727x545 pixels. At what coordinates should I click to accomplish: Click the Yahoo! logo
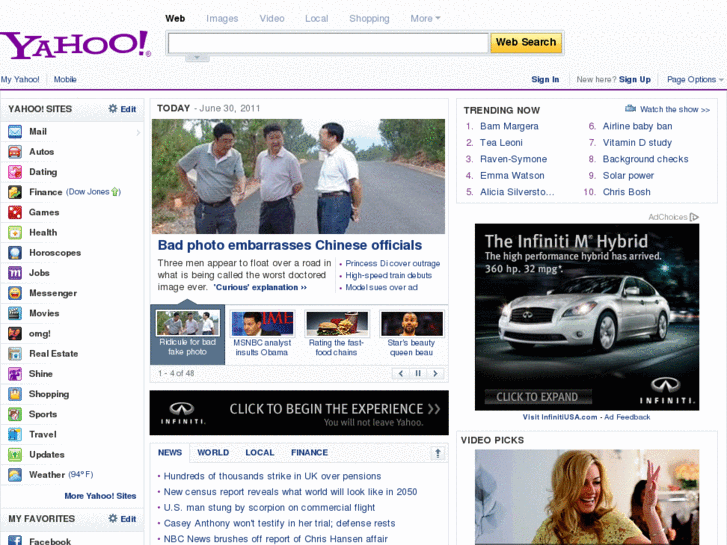tap(75, 45)
